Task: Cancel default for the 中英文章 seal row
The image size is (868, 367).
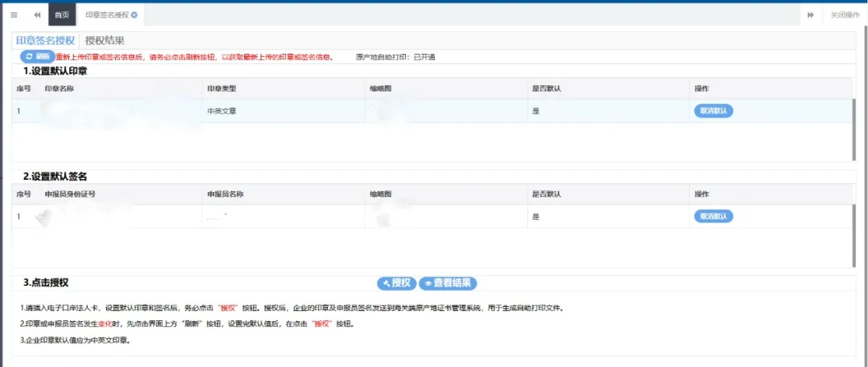Action: click(713, 111)
